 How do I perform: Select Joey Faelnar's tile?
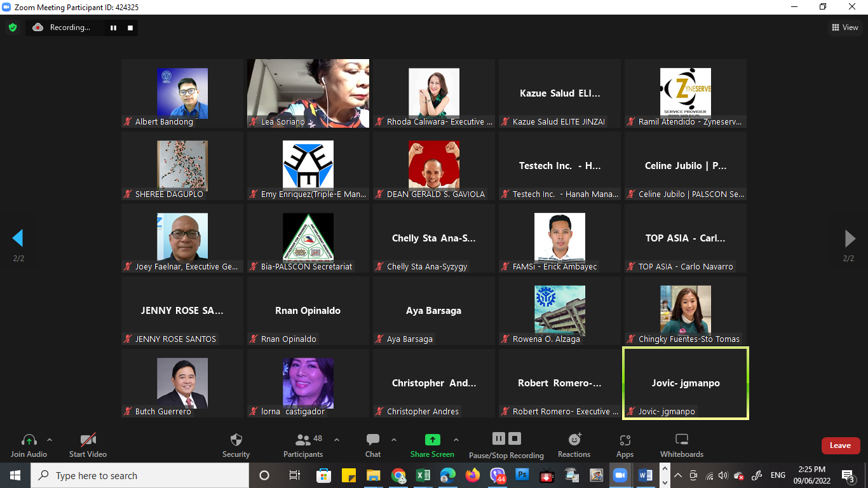(x=182, y=238)
